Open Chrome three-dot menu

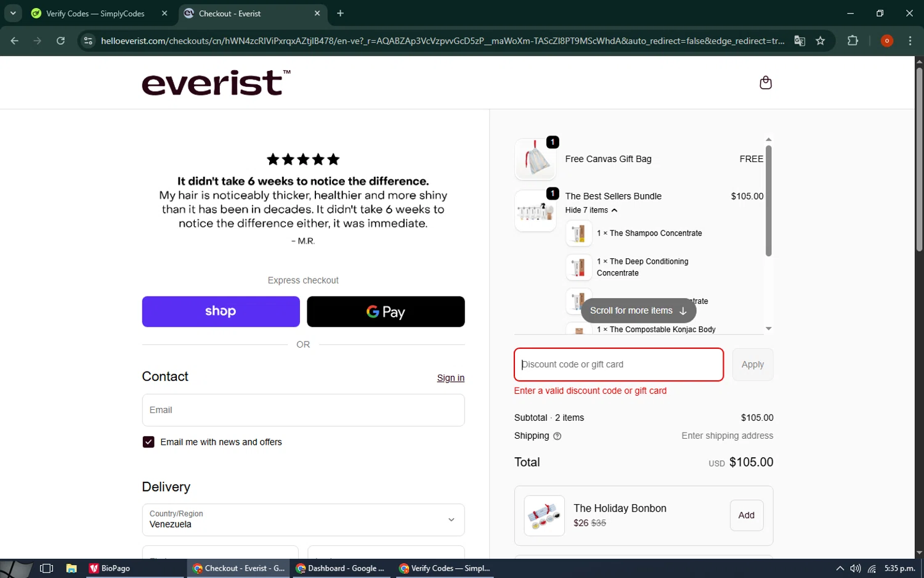point(910,41)
